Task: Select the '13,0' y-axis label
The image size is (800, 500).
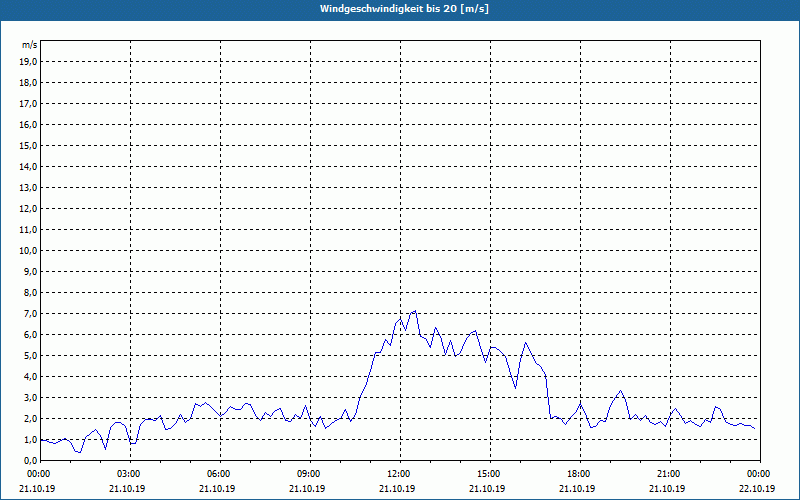Action: tap(28, 187)
